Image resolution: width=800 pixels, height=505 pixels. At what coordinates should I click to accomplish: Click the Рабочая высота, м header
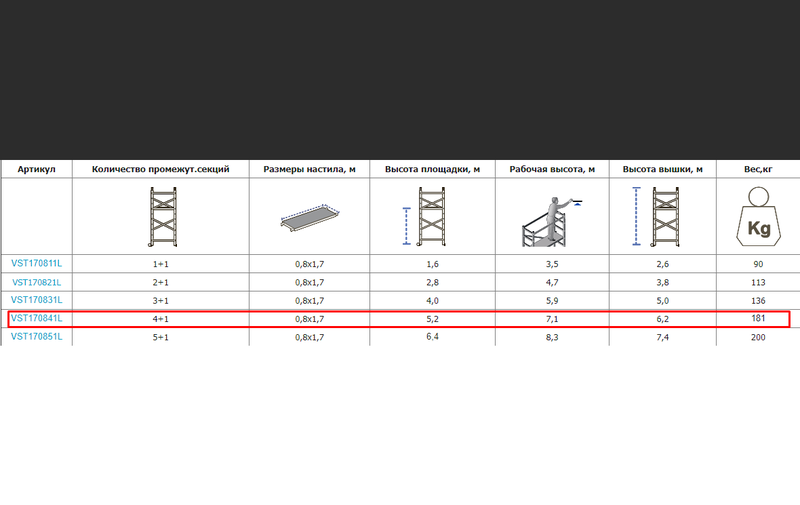point(552,169)
